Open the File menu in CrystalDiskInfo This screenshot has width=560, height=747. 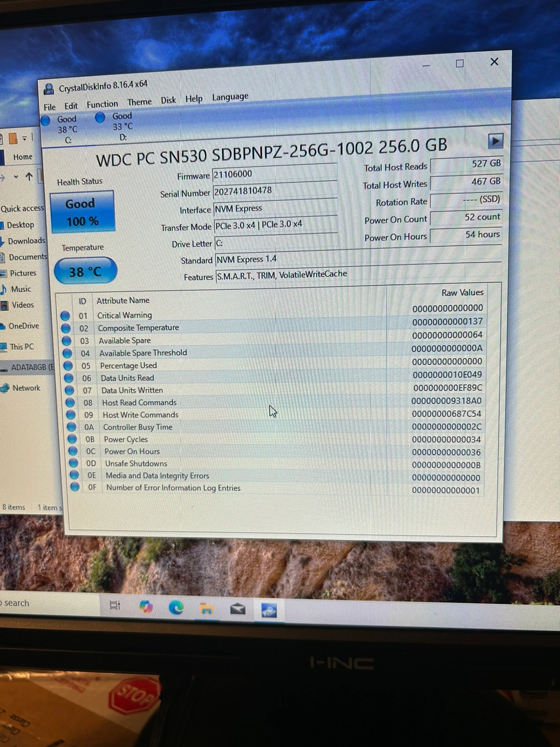tap(50, 107)
